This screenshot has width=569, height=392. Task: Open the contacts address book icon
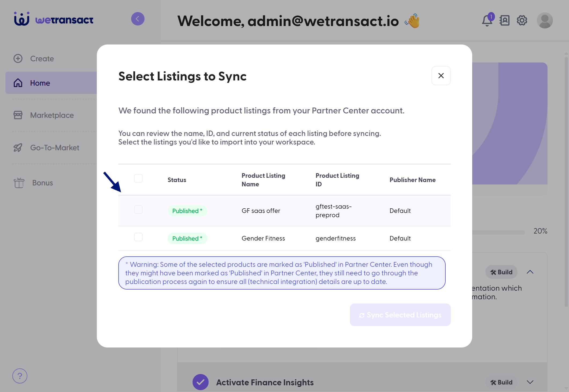(x=504, y=20)
